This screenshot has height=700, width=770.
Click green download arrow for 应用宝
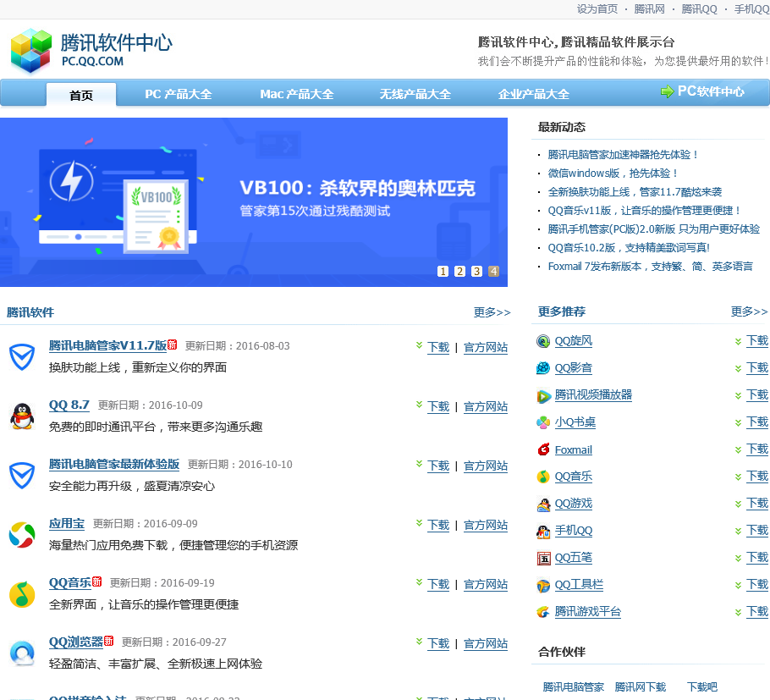point(419,522)
